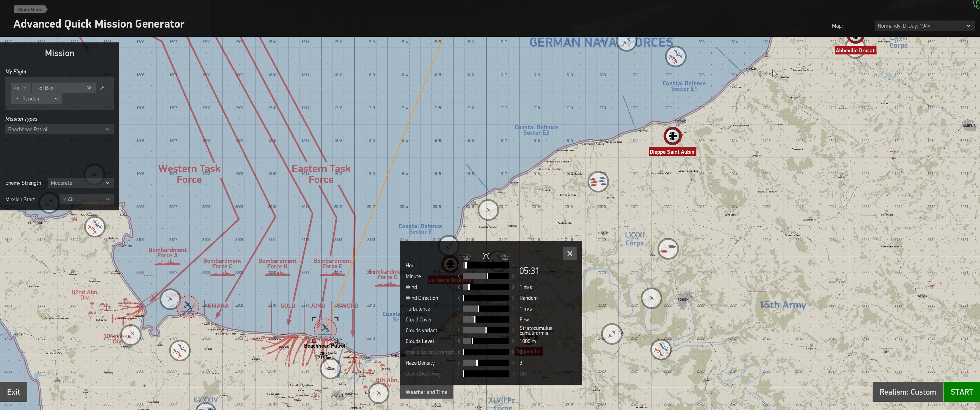The image size is (980, 410).
Task: Open the Mission Start In Air dropdown
Action: tap(86, 199)
